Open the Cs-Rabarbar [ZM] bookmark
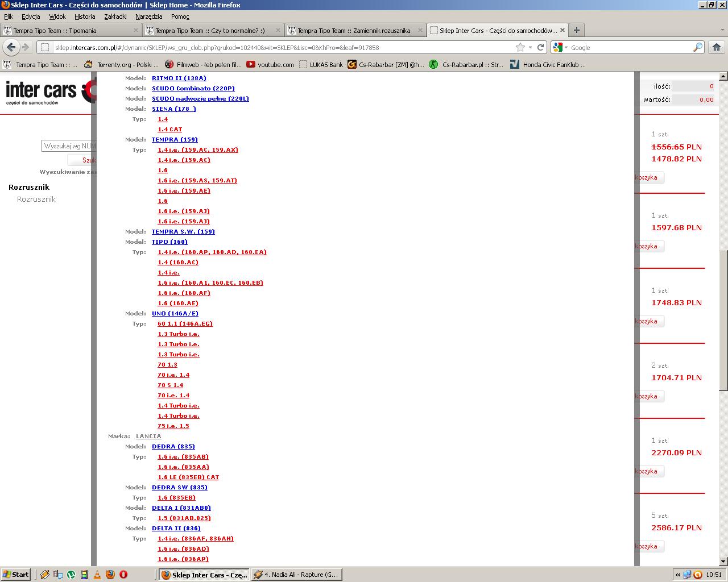This screenshot has height=582, width=728. click(386, 65)
